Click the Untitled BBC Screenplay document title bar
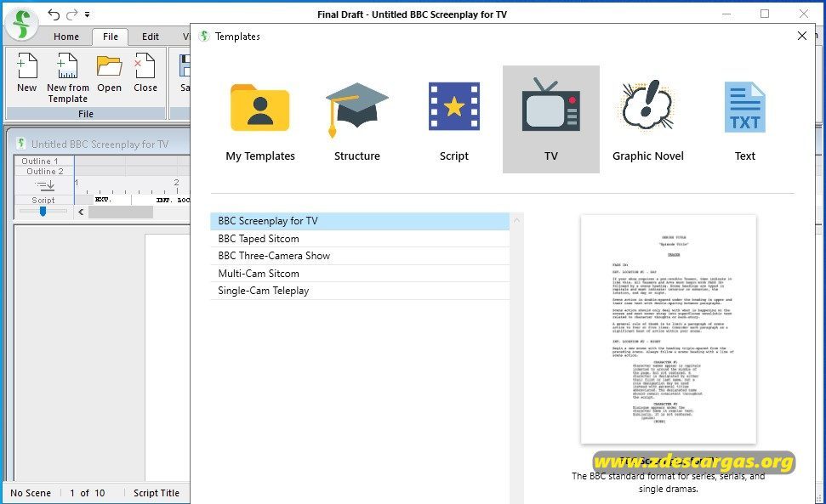The image size is (826, 504). (99, 144)
